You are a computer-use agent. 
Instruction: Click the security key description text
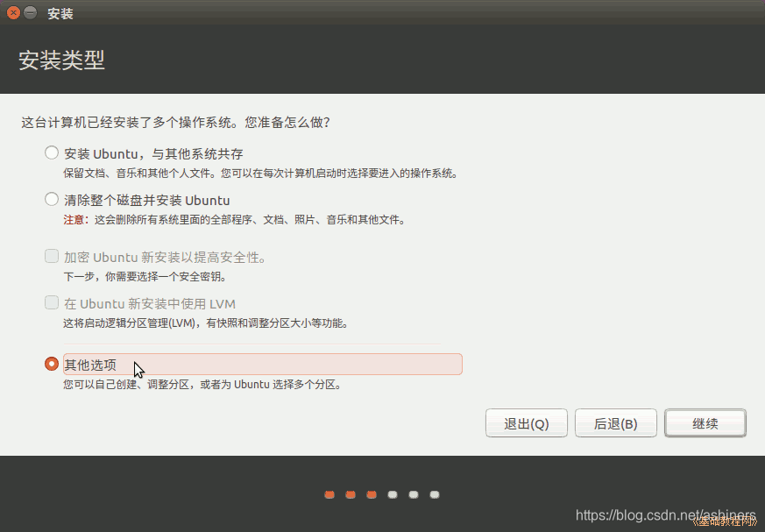[x=145, y=277]
